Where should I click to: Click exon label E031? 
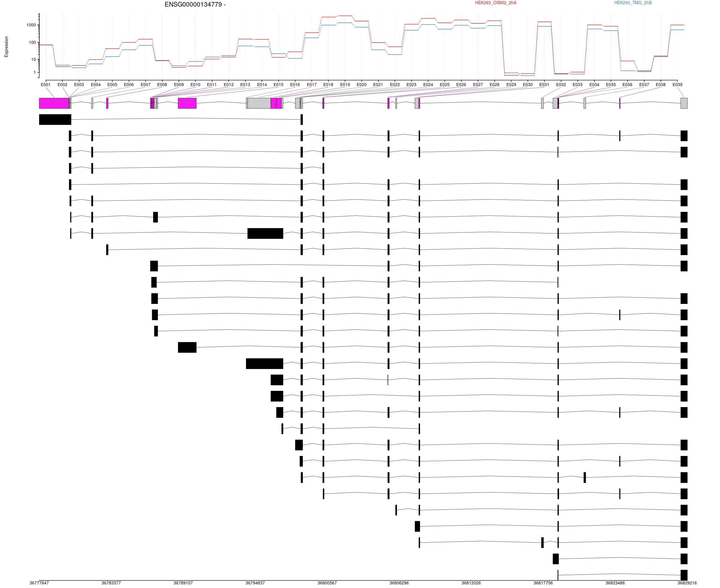point(544,85)
